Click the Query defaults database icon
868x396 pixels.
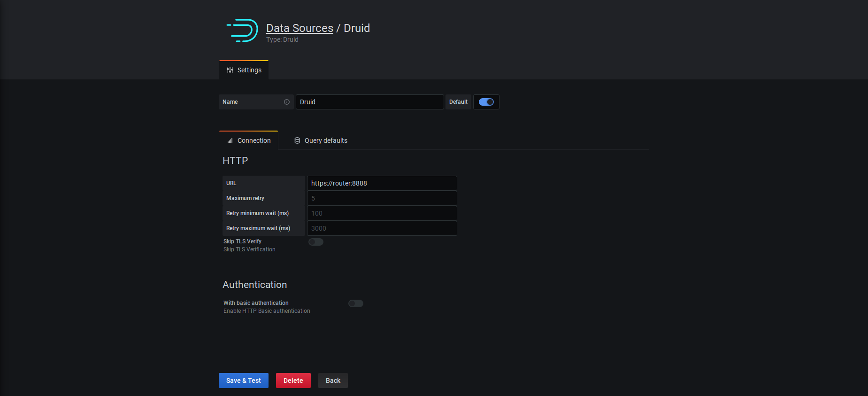(x=297, y=140)
